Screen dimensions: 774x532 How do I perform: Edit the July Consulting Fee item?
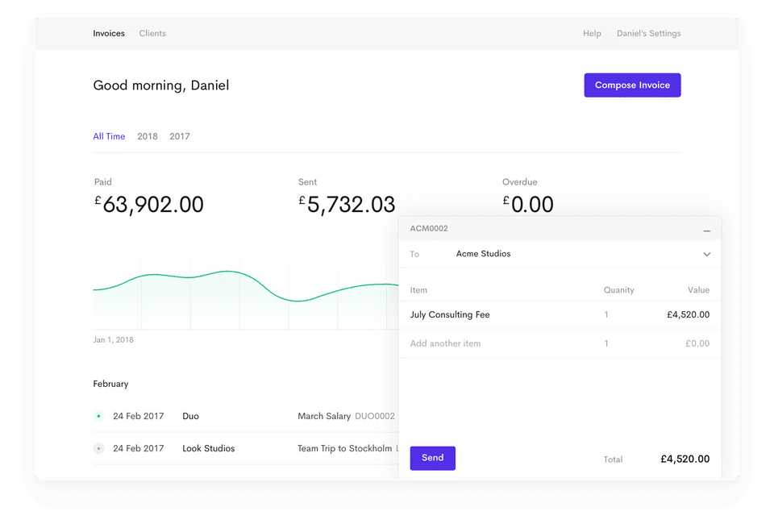[450, 314]
